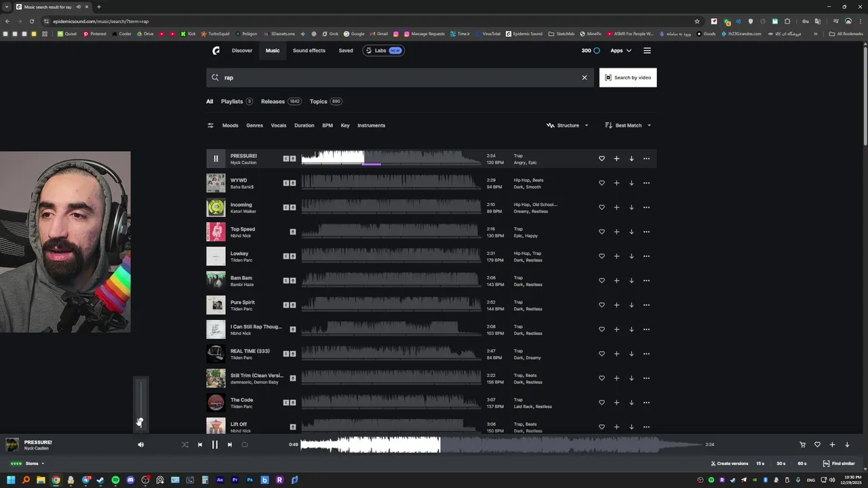Switch to Sound effects tab
868x488 pixels.
click(309, 50)
